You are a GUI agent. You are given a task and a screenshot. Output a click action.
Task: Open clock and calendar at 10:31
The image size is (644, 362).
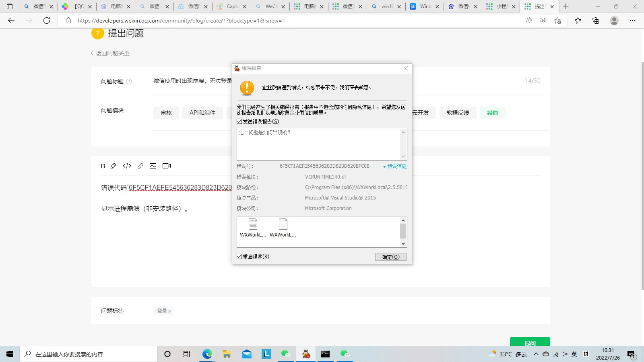(608, 354)
